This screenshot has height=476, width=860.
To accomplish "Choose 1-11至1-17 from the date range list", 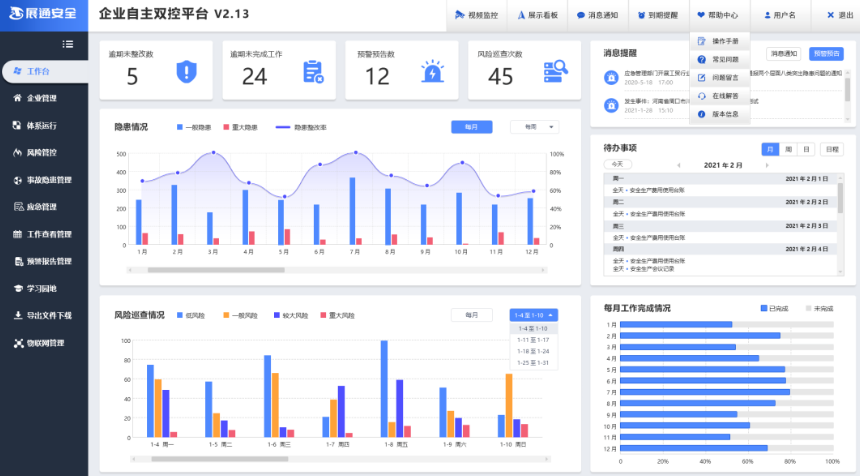I will coord(533,340).
